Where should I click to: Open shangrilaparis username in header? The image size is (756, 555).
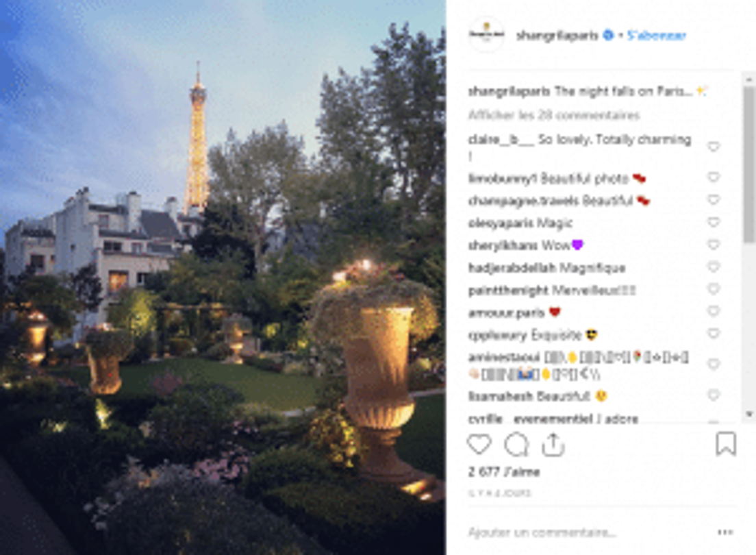(x=557, y=35)
